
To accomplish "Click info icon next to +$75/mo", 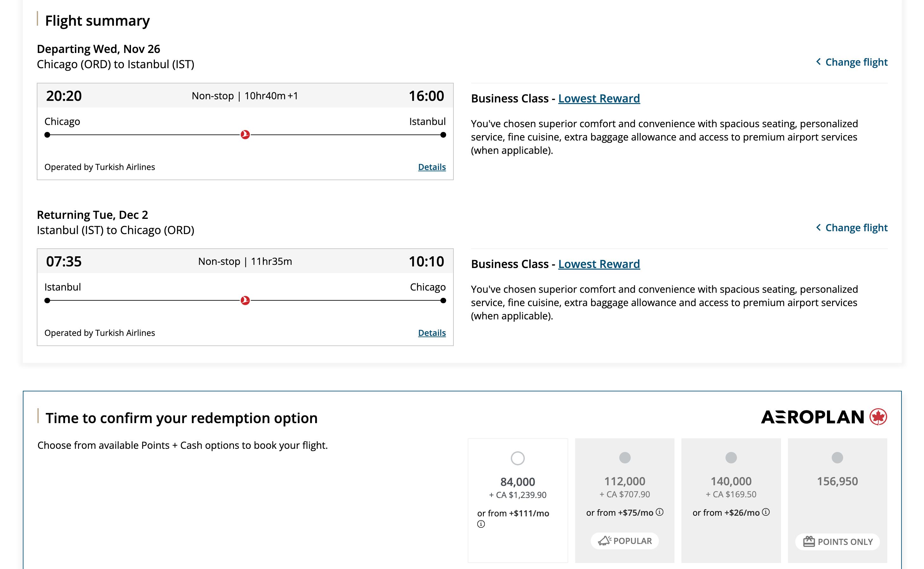I will pos(660,512).
